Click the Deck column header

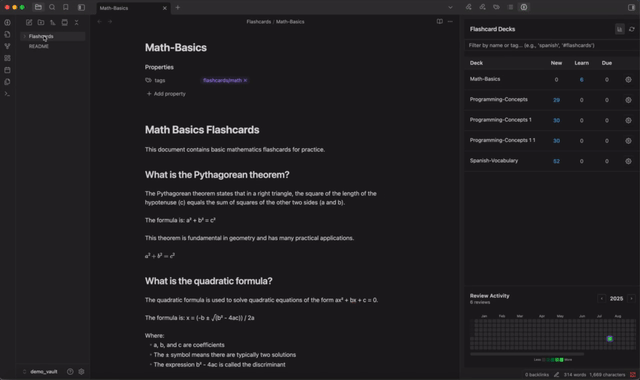pyautogui.click(x=476, y=63)
